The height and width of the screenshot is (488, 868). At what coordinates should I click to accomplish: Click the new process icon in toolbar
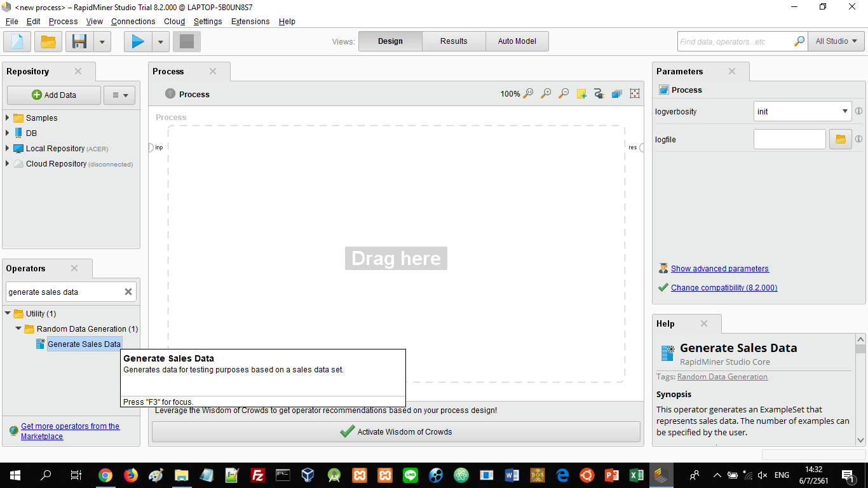17,42
